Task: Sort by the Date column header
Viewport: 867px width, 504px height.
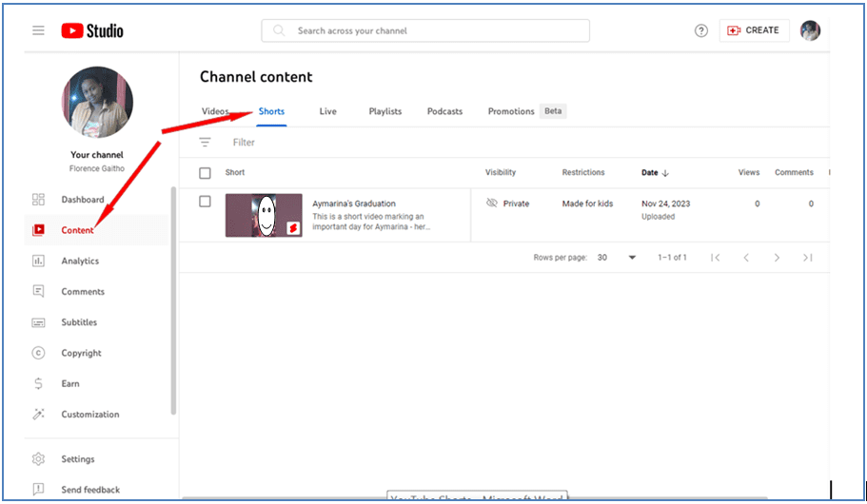Action: (650, 172)
